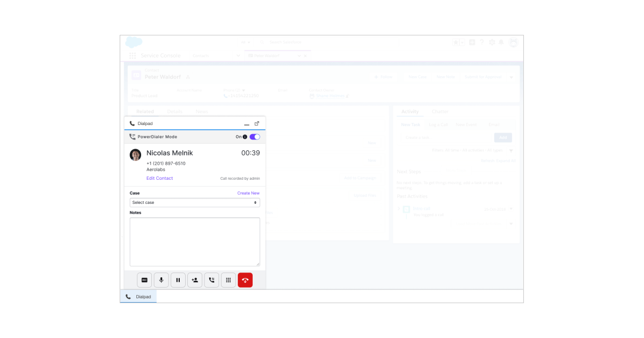
Task: Pop out the Dialpad widget
Action: pos(257,123)
